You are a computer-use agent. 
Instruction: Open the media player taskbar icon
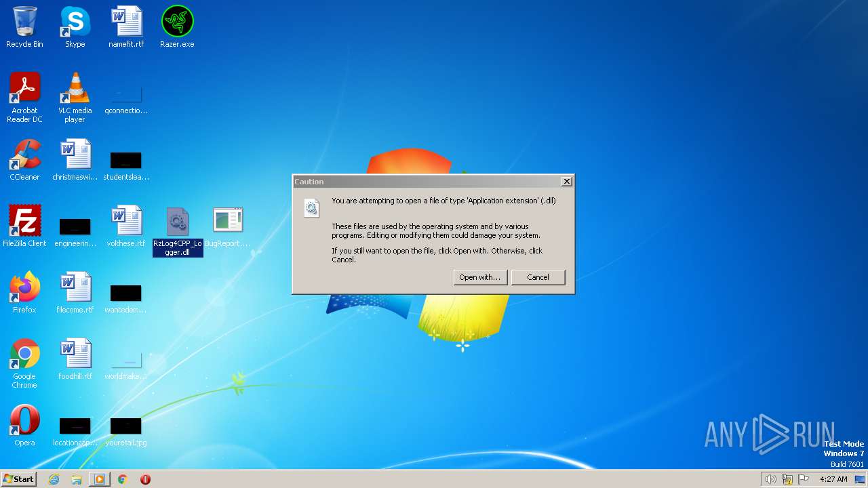point(100,479)
